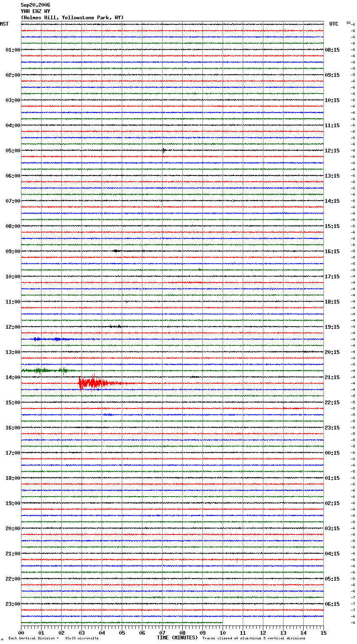Click '(Holmes Hill, Yellowstone Park, WY)' title
This screenshot has height=644, width=357.
(72, 18)
